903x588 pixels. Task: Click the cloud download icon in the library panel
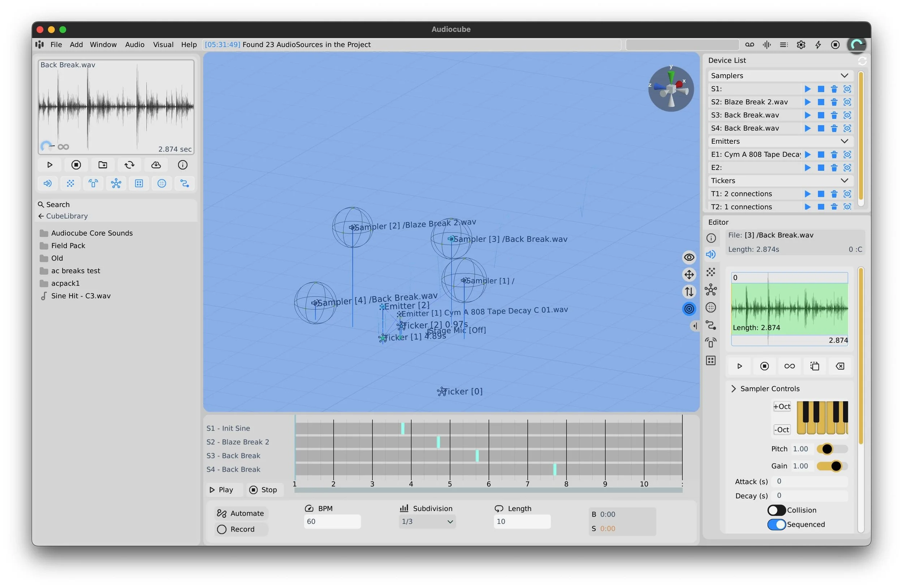[x=156, y=165]
